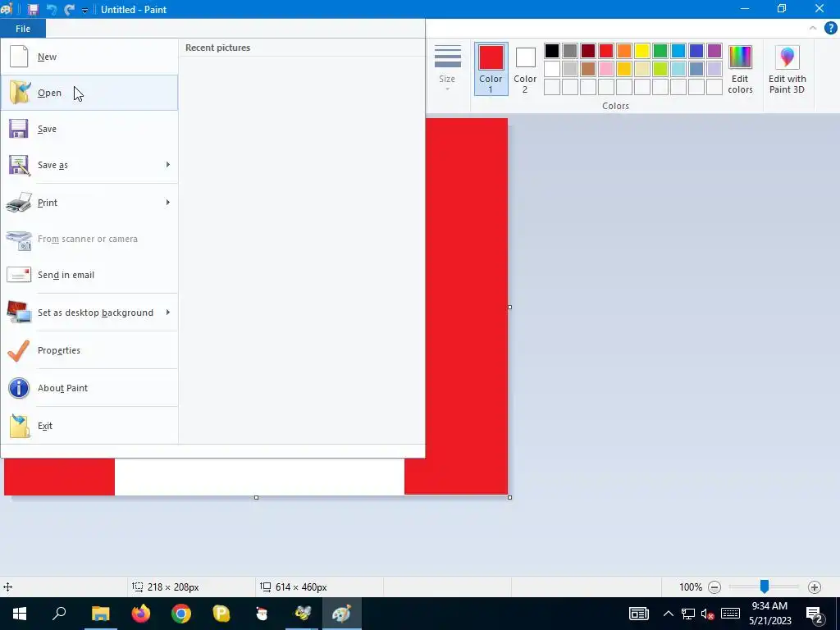Click the Save icon in quick access toolbar

click(33, 10)
